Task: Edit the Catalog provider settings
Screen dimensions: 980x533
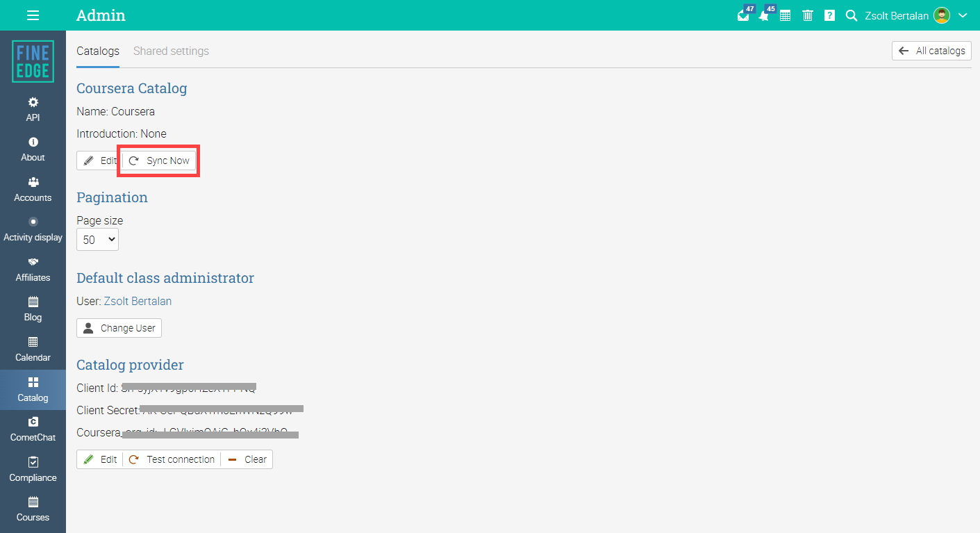Action: (x=99, y=459)
